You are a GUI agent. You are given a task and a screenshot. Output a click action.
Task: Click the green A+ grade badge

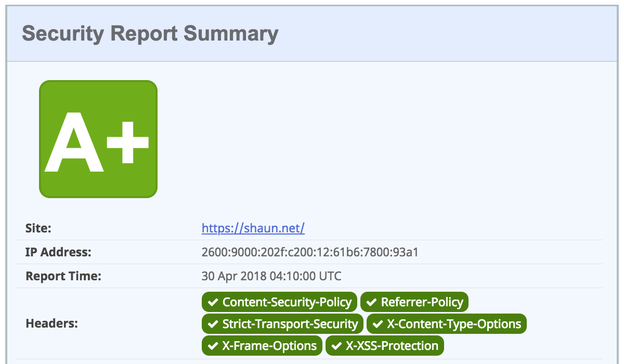[x=98, y=139]
